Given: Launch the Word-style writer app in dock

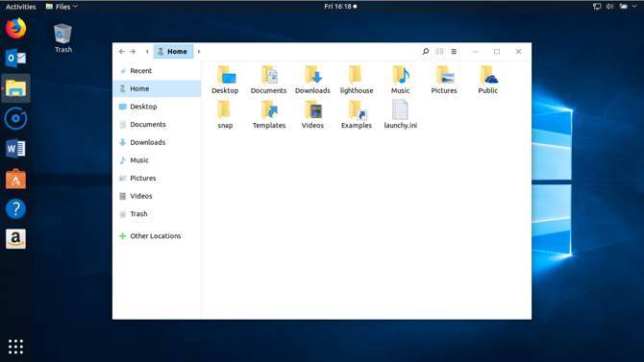Looking at the screenshot, I should point(15,149).
